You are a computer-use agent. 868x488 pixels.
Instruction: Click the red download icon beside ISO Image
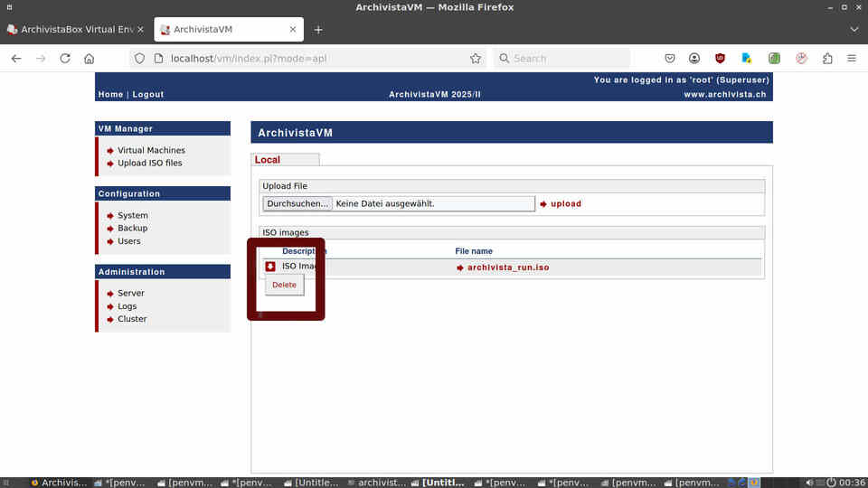pyautogui.click(x=270, y=267)
